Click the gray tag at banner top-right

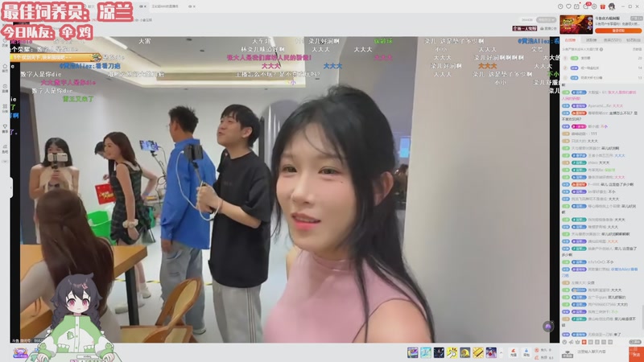637,18
